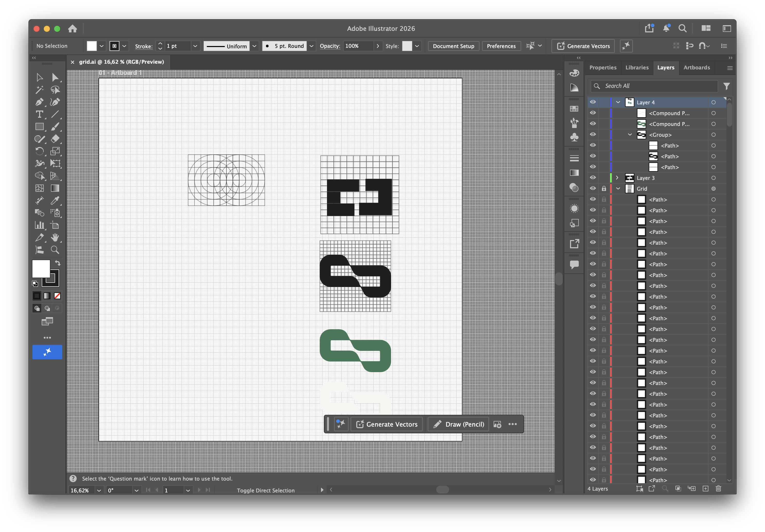The width and height of the screenshot is (765, 532).
Task: Select the Direct Selection tool
Action: tap(55, 78)
